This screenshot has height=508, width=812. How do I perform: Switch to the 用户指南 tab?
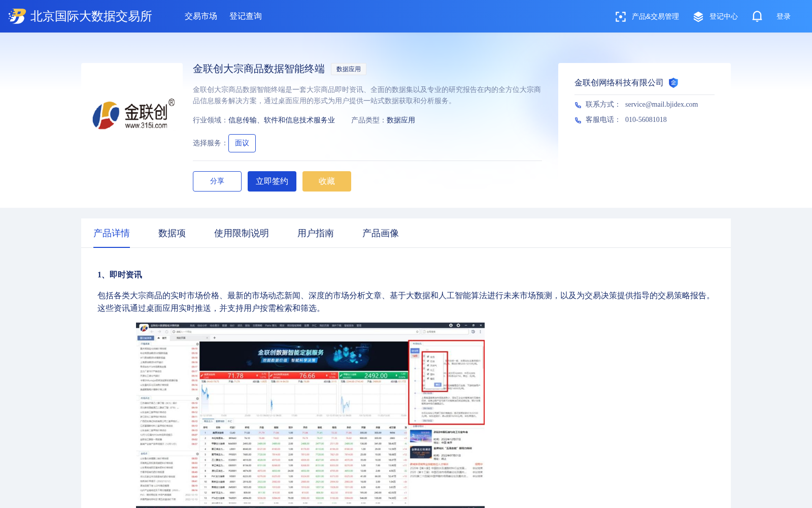316,233
